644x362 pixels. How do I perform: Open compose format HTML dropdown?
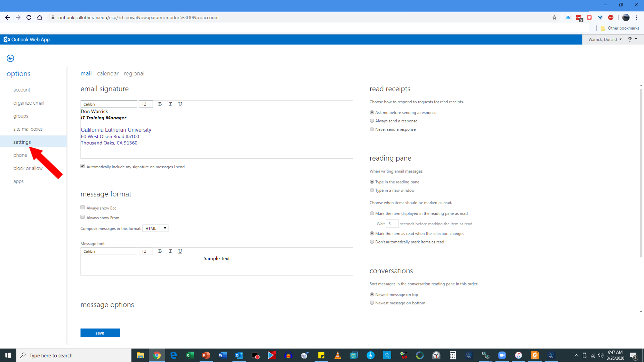click(x=156, y=228)
